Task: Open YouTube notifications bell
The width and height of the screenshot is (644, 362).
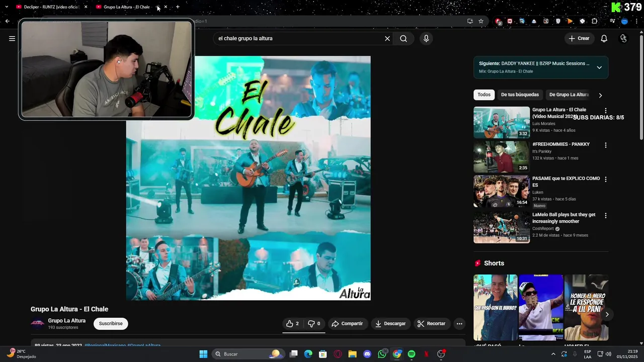Action: pos(604,38)
